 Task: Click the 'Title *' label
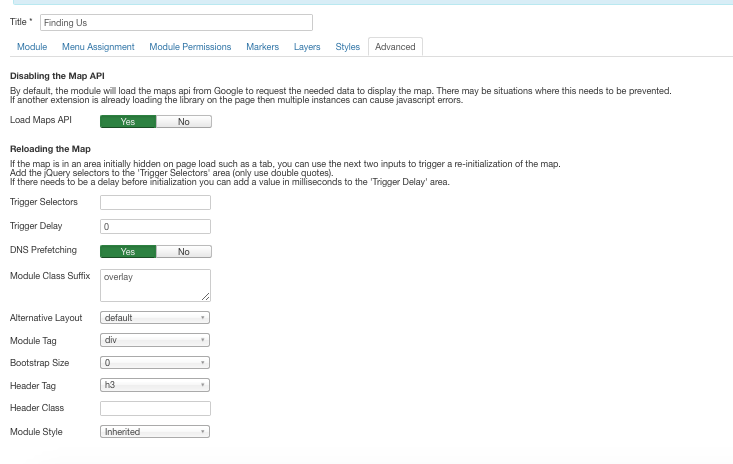[21, 22]
